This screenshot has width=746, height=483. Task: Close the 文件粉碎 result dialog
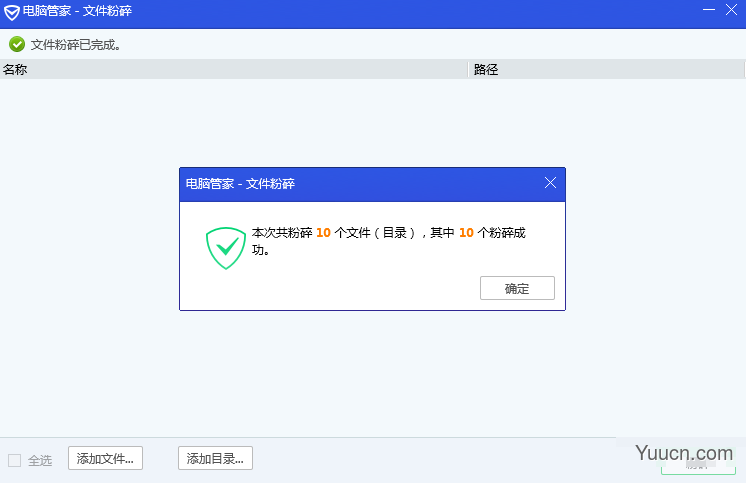[x=550, y=183]
